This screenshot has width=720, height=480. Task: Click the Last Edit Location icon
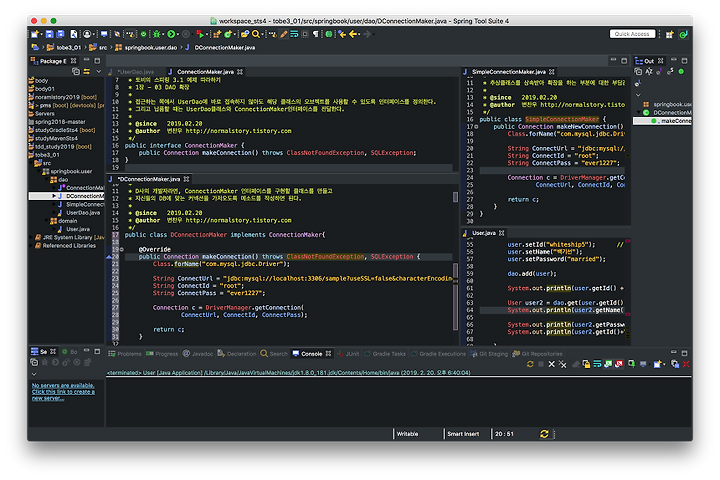click(x=342, y=34)
